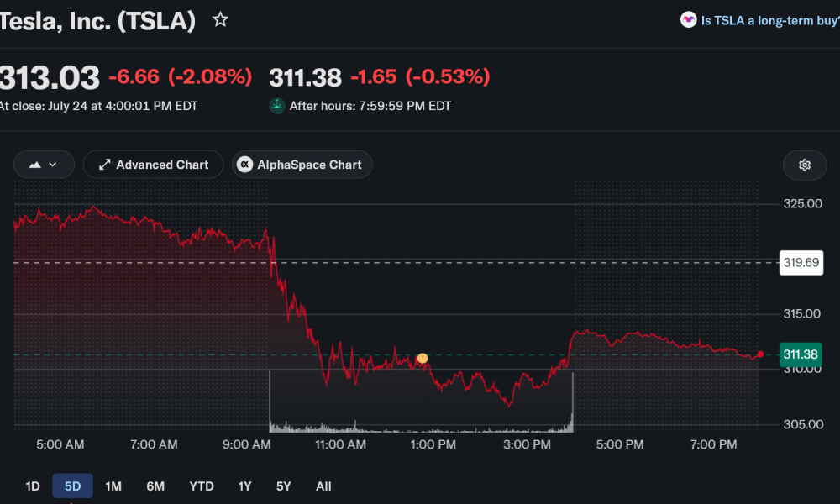The height and width of the screenshot is (504, 840).
Task: Click the 11:00 AM time axis label
Action: point(341,444)
